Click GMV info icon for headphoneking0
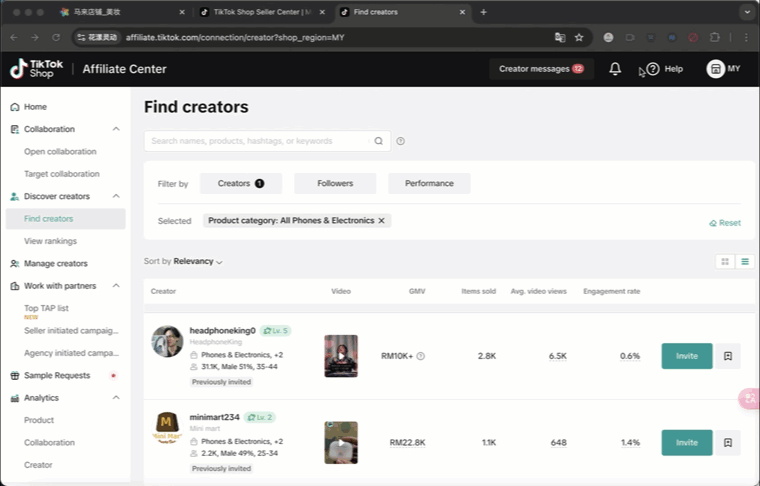Viewport: 760px width, 486px height. point(421,356)
